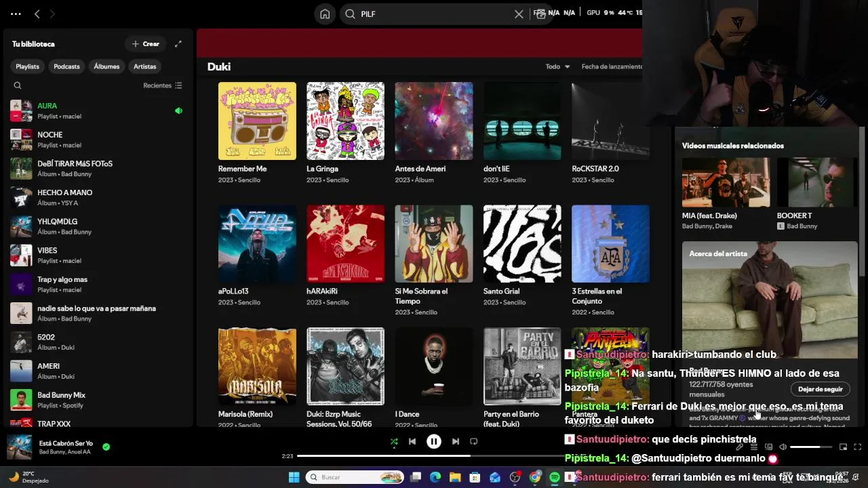Screen dimensions: 868x488
Task: Toggle shuffle mode
Action: click(x=394, y=441)
